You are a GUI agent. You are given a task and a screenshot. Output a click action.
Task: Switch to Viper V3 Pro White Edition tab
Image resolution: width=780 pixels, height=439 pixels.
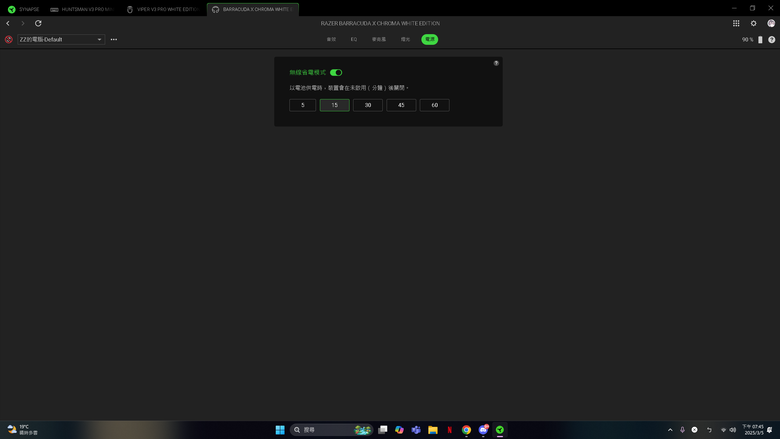click(x=163, y=9)
